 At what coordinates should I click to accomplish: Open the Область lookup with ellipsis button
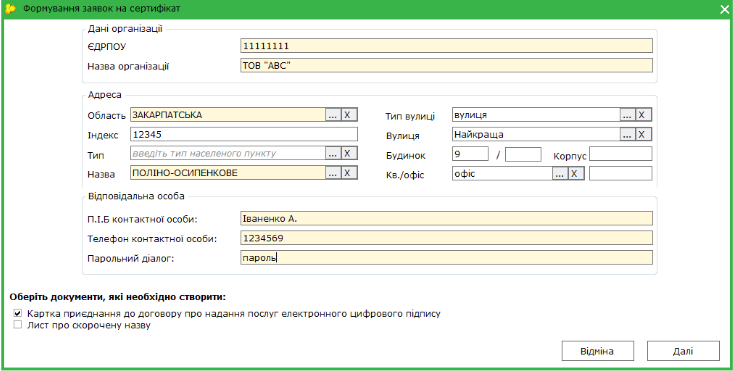pos(333,115)
